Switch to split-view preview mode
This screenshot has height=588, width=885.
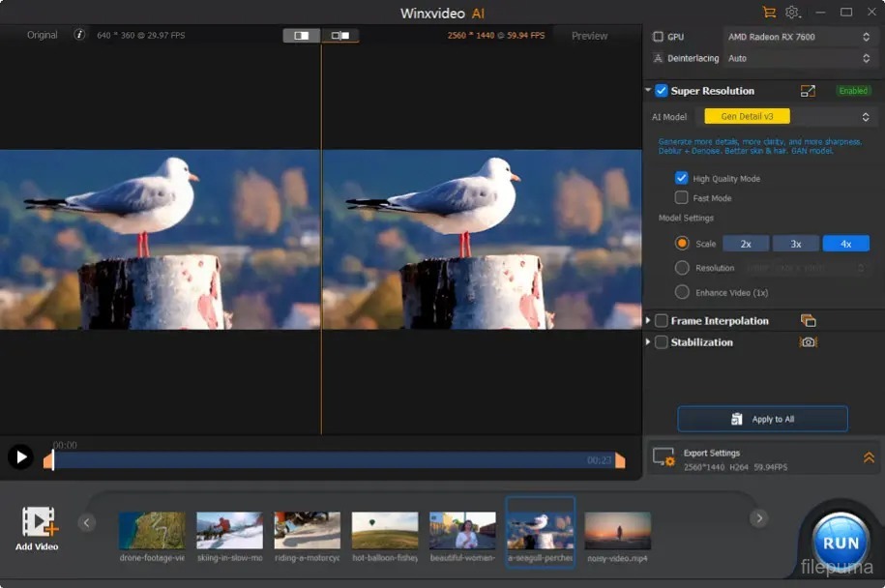[302, 36]
